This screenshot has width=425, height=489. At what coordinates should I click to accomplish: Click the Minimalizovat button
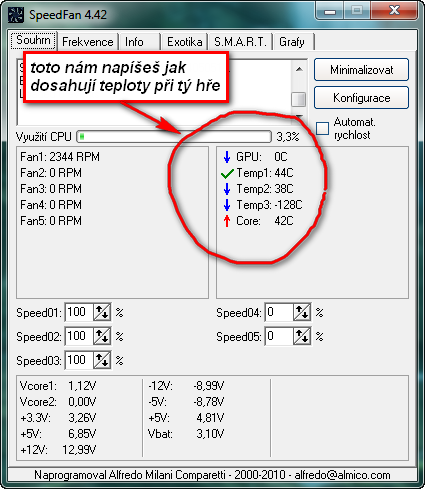(x=361, y=70)
